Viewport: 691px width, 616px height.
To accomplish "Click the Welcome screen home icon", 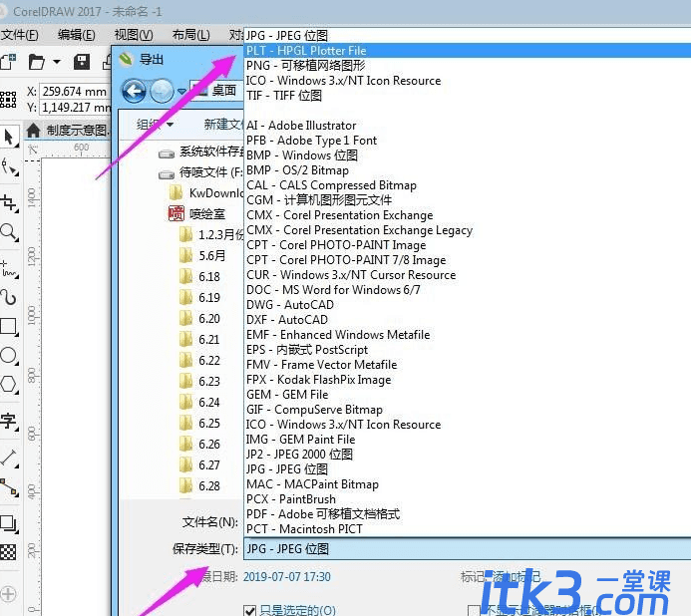I will [x=34, y=131].
